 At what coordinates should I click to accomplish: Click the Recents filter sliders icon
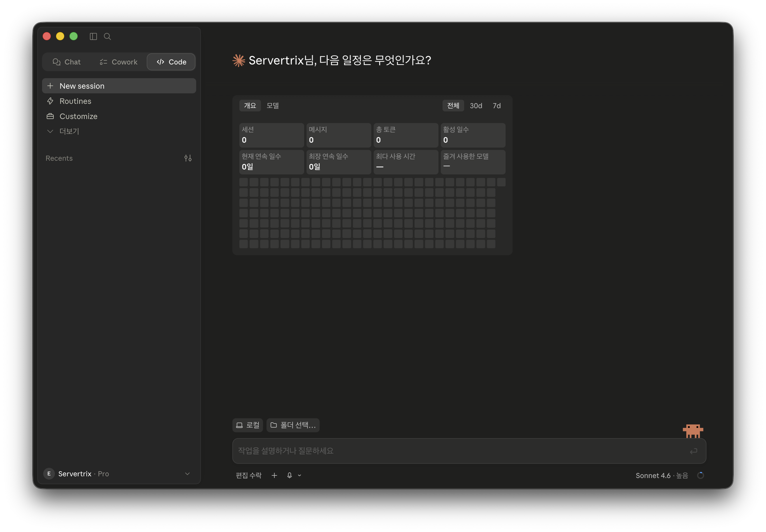click(188, 158)
